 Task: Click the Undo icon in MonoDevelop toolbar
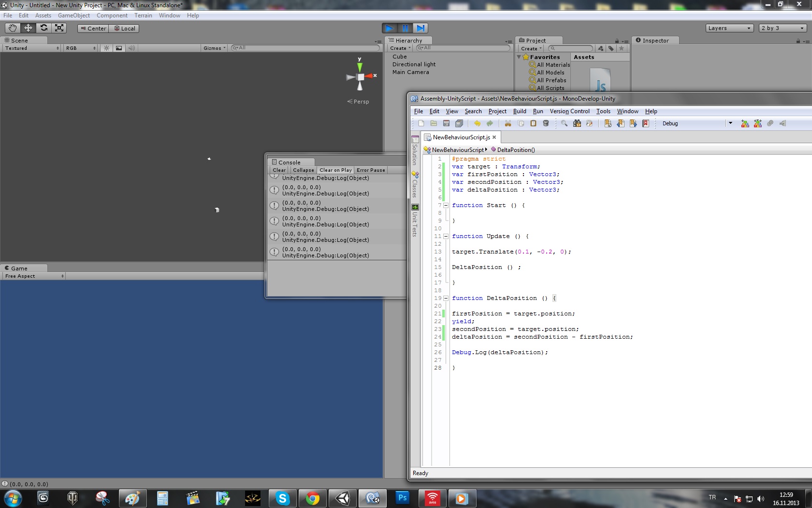coord(477,123)
